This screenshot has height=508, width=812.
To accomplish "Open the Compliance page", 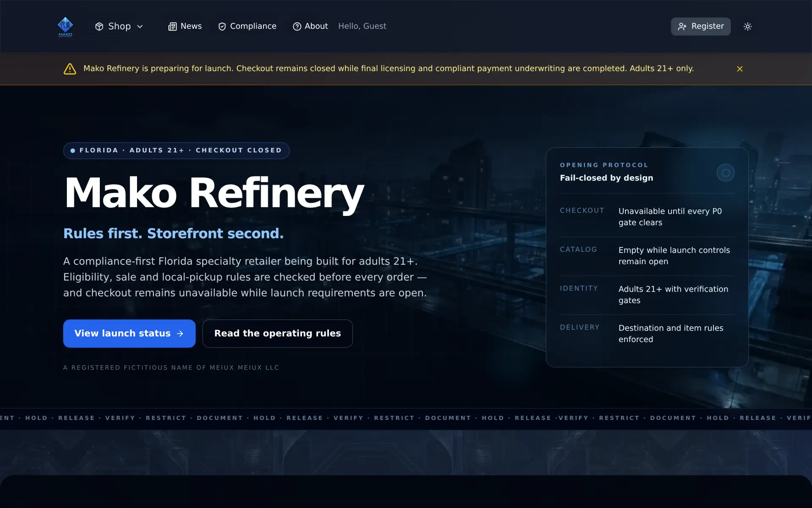I will point(247,26).
